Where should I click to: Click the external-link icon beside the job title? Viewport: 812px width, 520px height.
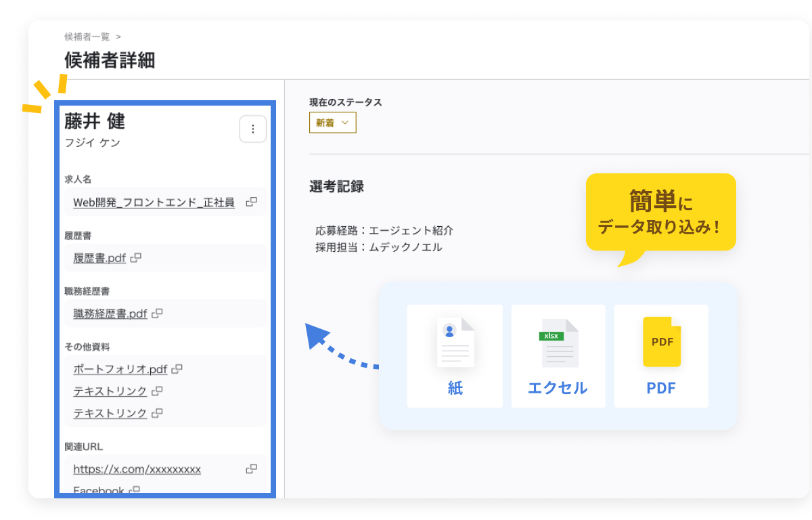(x=250, y=201)
